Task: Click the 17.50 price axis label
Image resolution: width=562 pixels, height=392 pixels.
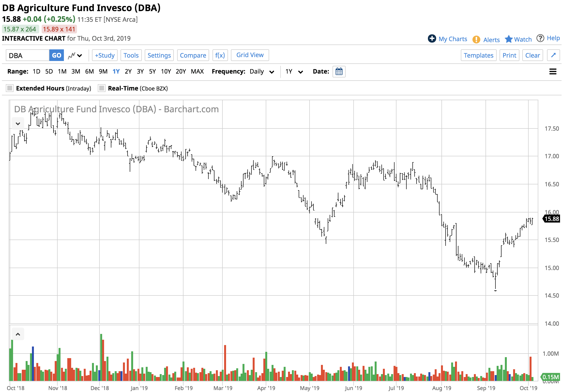Action: pyautogui.click(x=552, y=128)
